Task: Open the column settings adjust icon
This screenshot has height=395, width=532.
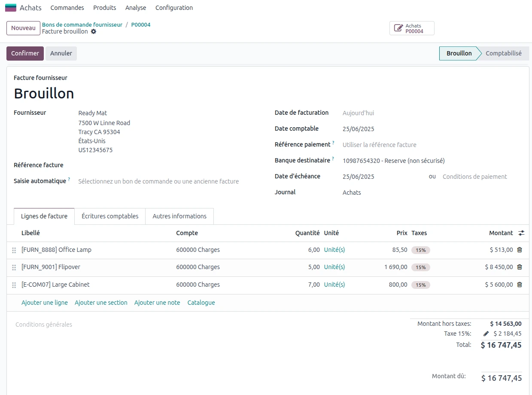Action: pyautogui.click(x=521, y=233)
